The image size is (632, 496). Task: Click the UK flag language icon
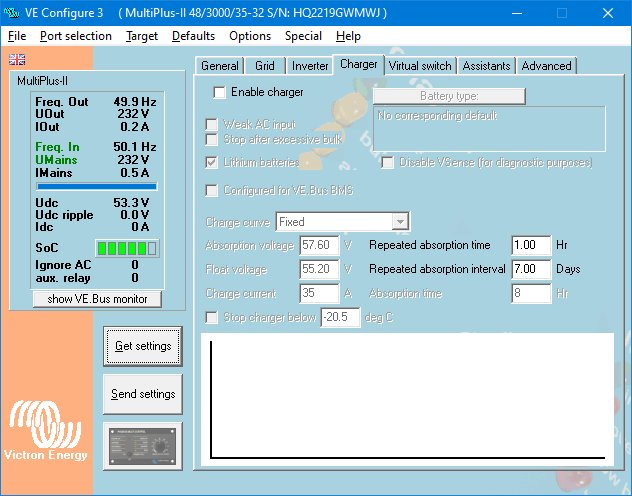coord(17,60)
